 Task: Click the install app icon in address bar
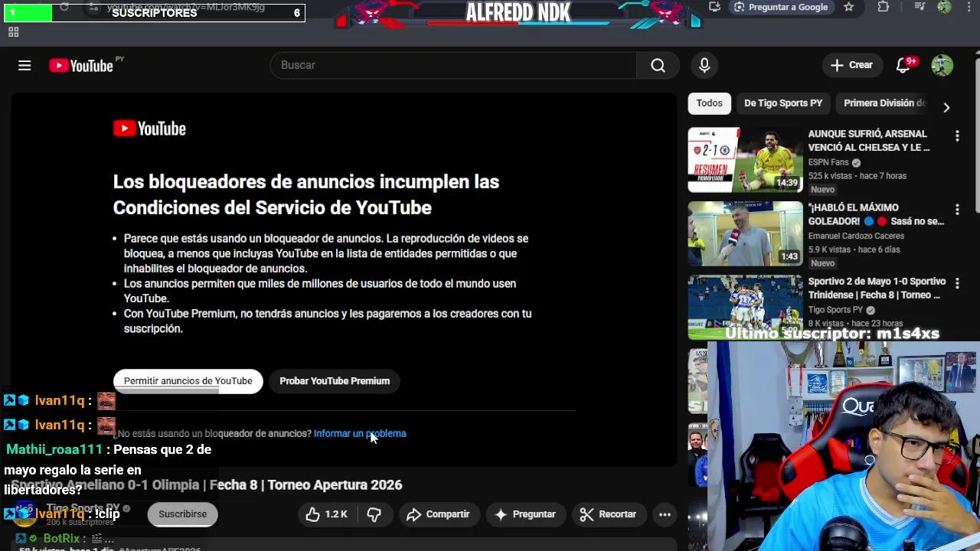pyautogui.click(x=714, y=7)
